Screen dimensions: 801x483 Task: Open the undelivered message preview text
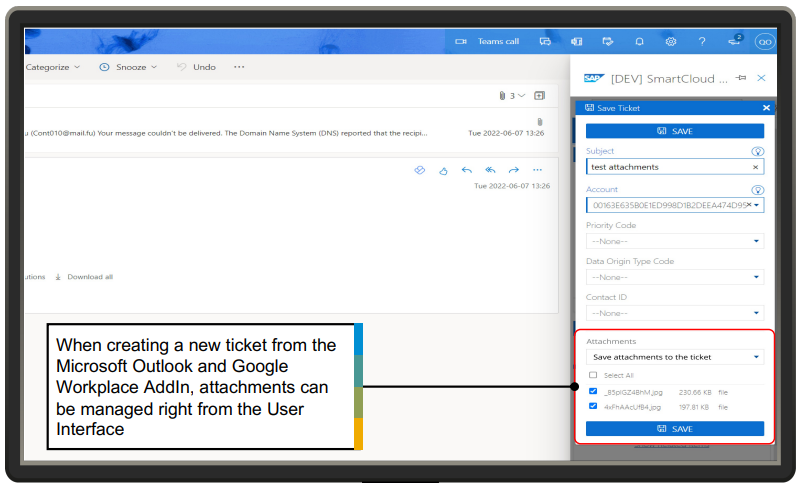point(226,133)
